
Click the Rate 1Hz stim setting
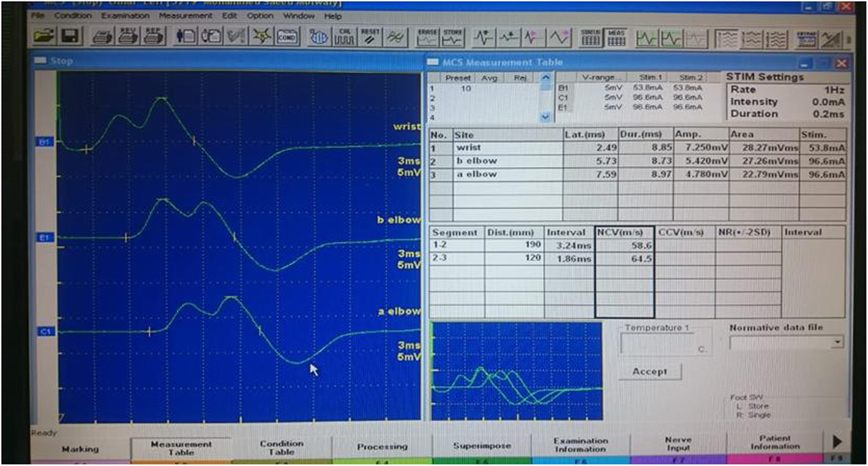787,90
